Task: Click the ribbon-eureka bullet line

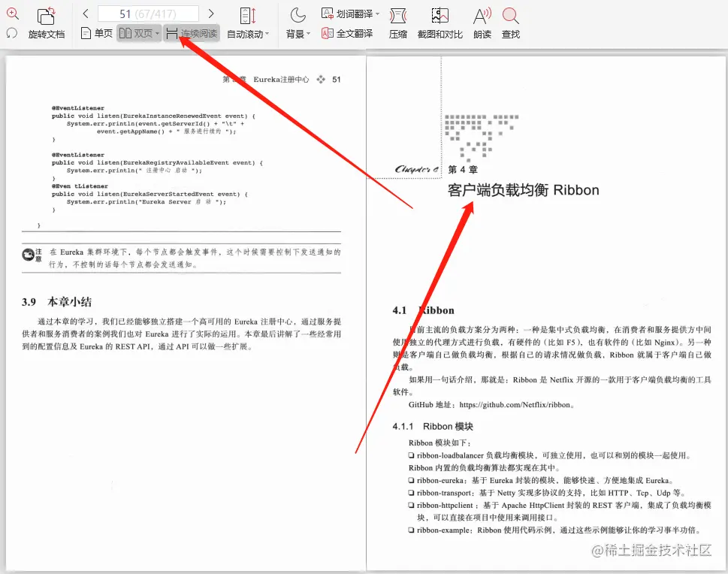Action: [x=541, y=481]
